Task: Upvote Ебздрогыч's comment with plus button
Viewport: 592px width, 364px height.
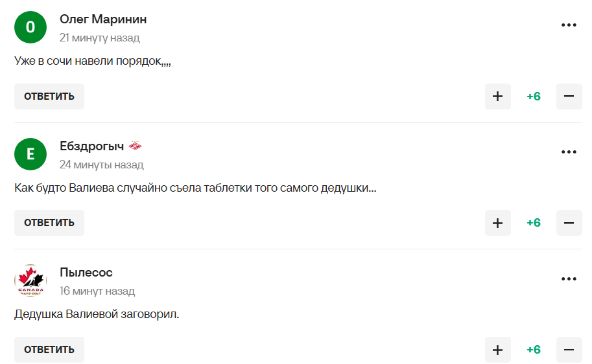Action: 497,223
